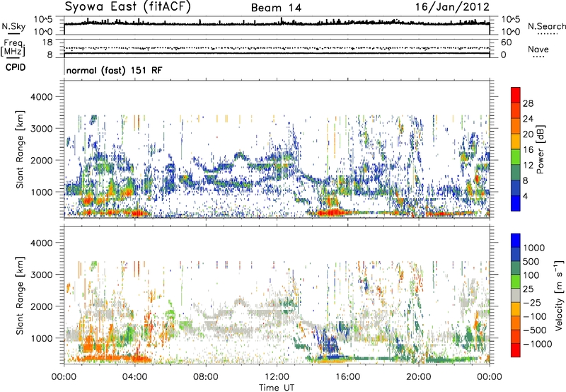The width and height of the screenshot is (566, 392).
Task: Select the yellow segment of Power colorbar
Action: pyautogui.click(x=516, y=142)
